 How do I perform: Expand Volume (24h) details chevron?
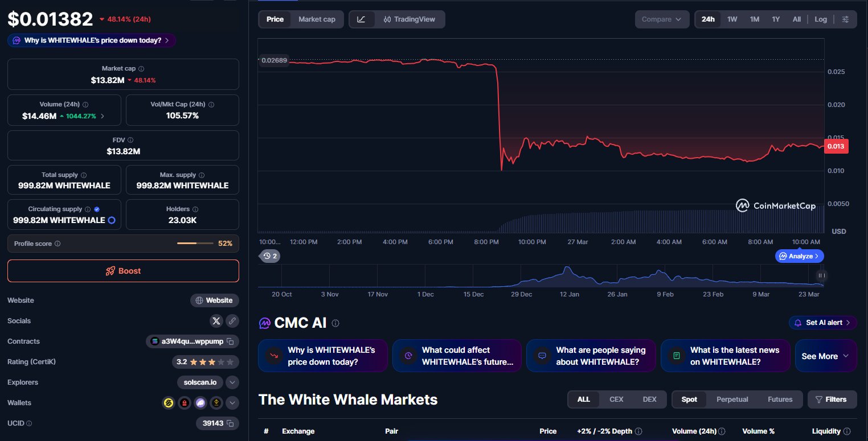tap(103, 116)
